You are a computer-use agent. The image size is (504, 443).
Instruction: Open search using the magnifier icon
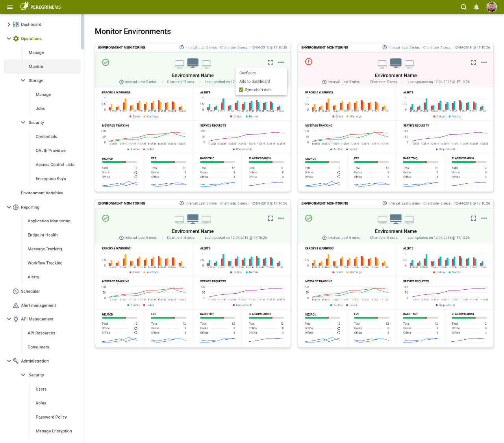coord(464,7)
